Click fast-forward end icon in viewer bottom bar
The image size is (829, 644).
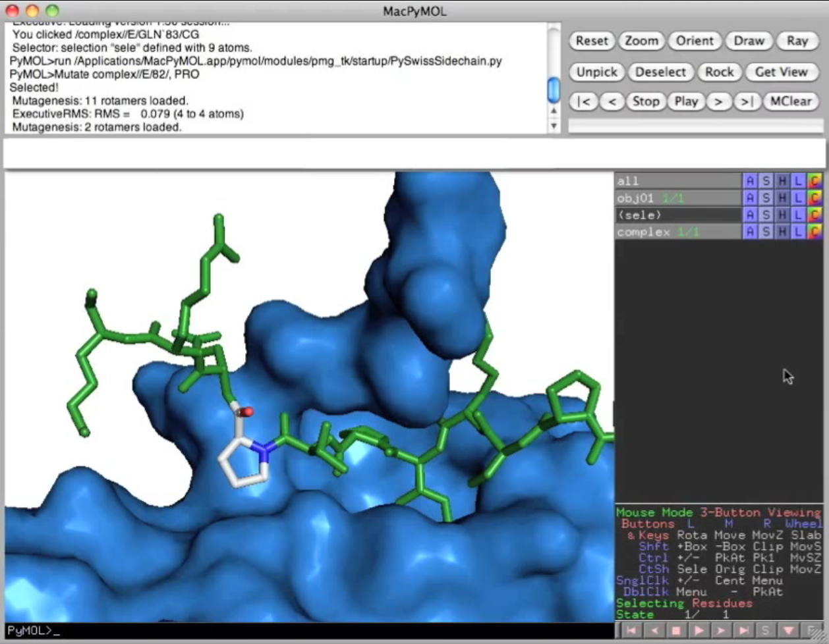point(743,631)
